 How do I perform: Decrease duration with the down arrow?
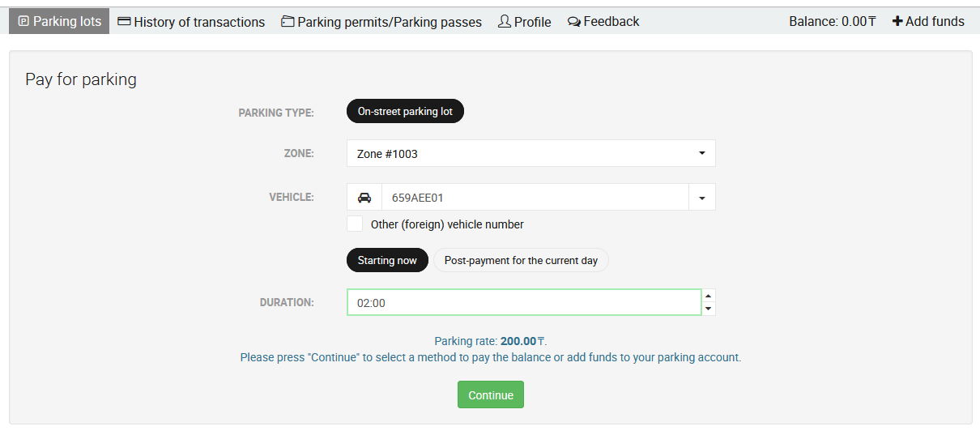point(709,309)
